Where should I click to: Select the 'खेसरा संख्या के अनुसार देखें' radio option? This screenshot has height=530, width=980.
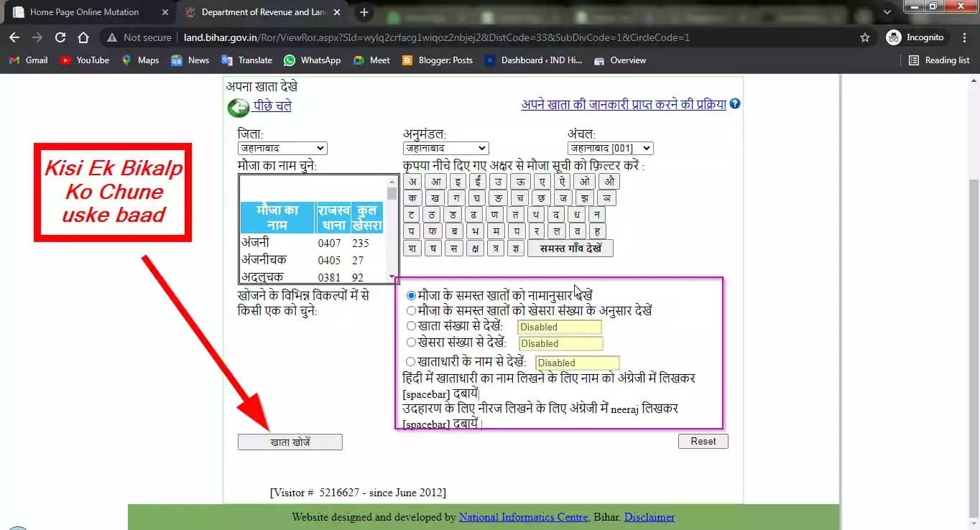(411, 311)
